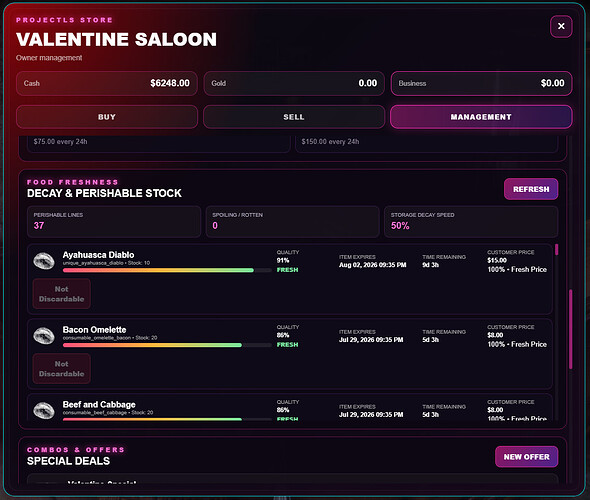Refresh the food freshness list

pos(531,189)
